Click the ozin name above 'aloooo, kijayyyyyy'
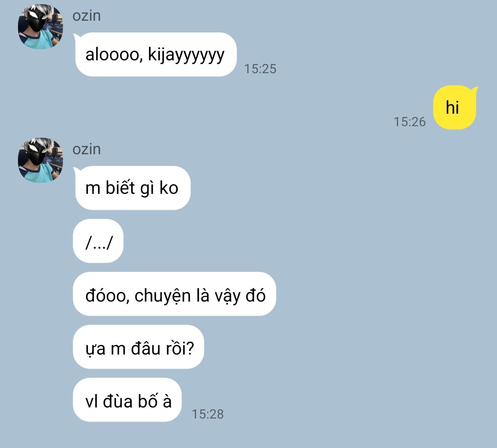 pos(87,16)
